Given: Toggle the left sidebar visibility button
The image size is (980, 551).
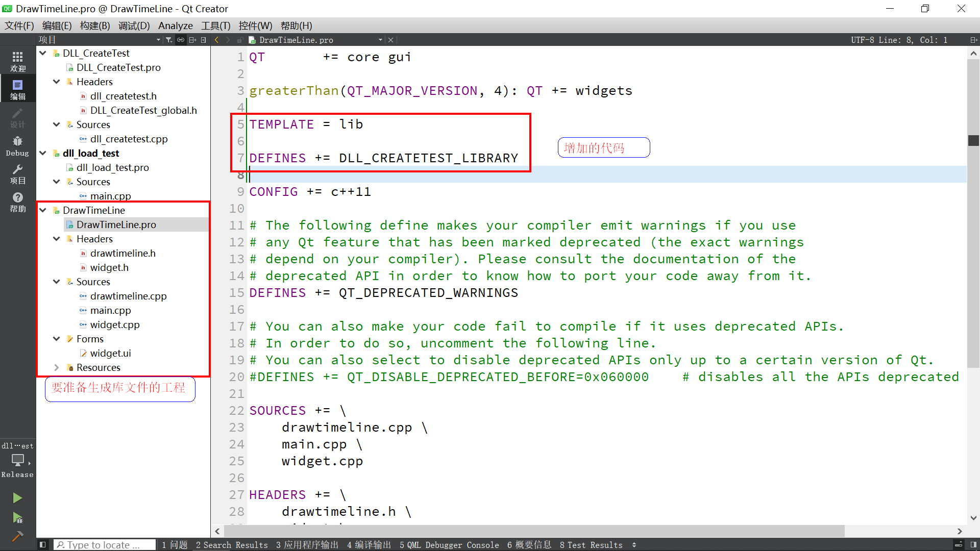Looking at the screenshot, I should (x=43, y=545).
